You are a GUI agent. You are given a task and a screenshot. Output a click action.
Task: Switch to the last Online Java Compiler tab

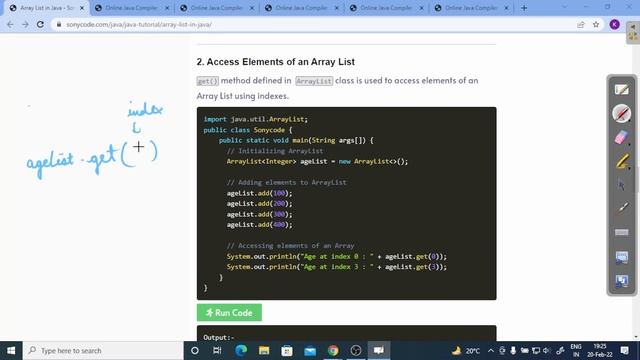click(x=471, y=8)
